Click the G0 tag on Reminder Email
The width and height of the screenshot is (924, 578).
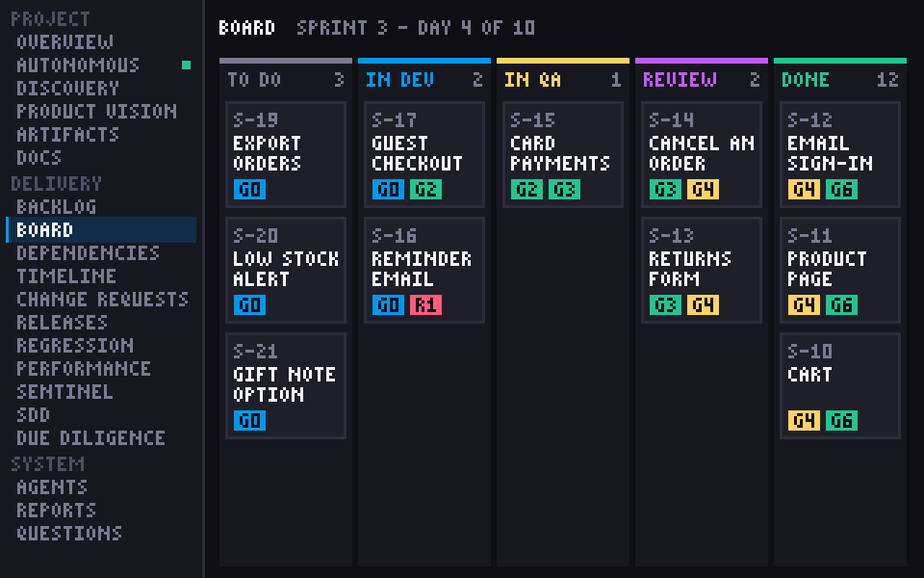point(388,305)
